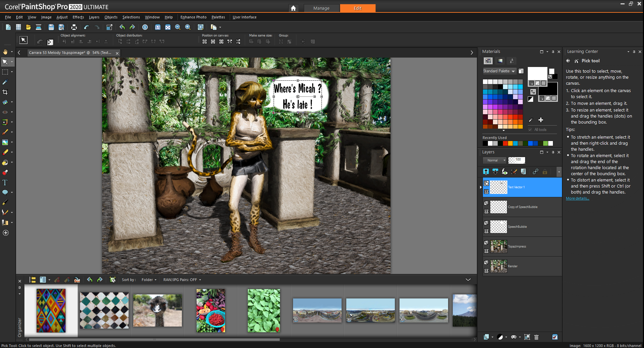Screen dimensions: 644x348
Task: Open the Standard Palette dropdown
Action: click(499, 71)
